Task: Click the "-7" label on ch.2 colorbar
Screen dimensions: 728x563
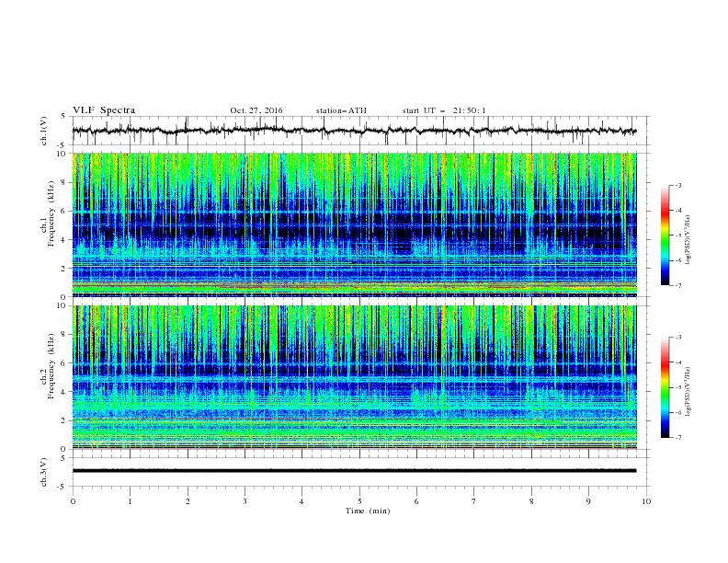Action: [678, 437]
